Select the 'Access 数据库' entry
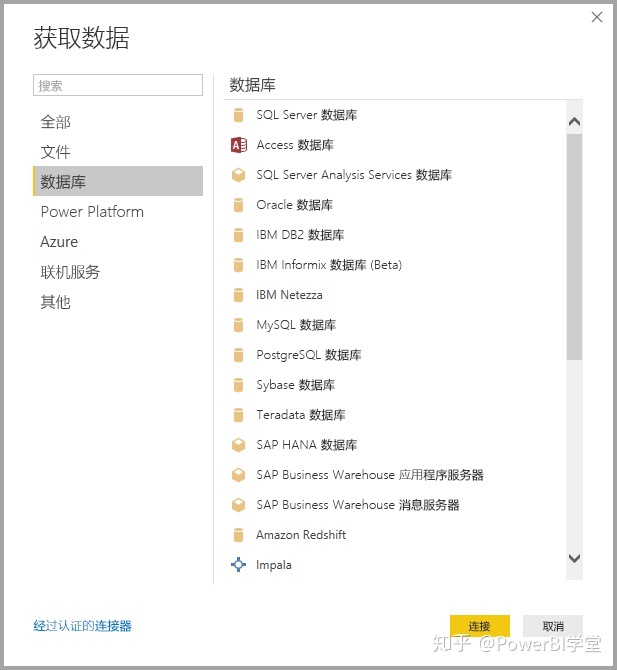Image resolution: width=617 pixels, height=670 pixels. pyautogui.click(x=395, y=145)
